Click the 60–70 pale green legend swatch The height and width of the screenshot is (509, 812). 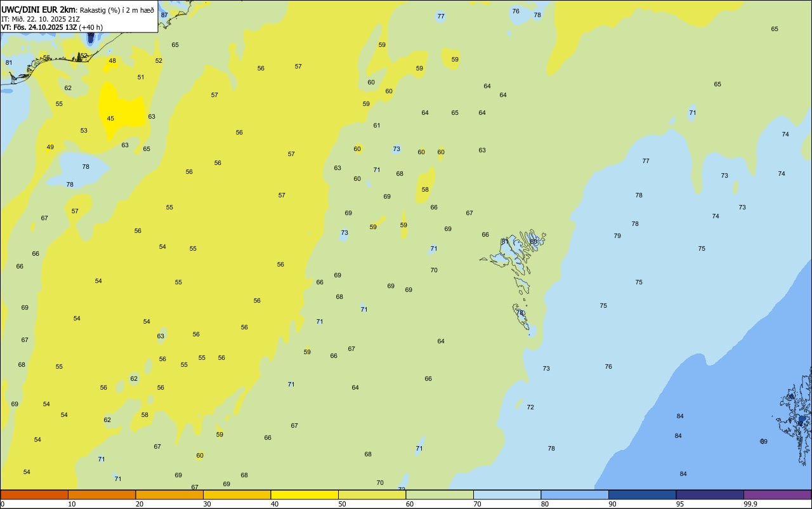440,494
